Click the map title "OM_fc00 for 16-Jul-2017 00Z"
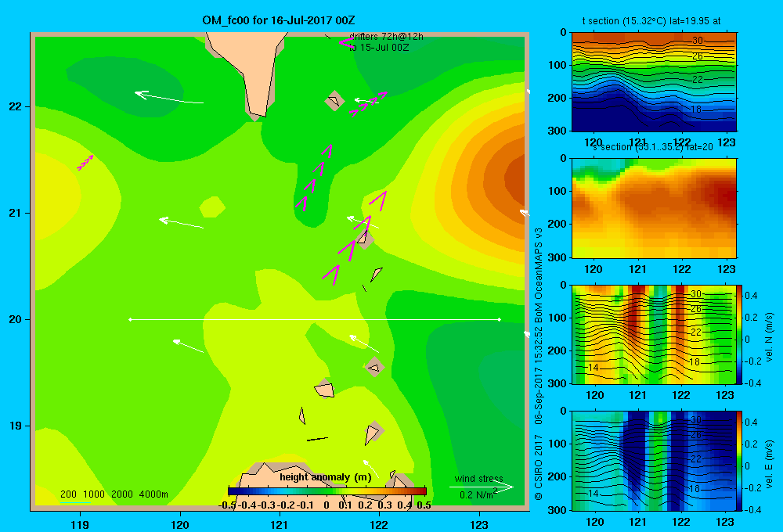The image size is (783, 532). (x=279, y=20)
